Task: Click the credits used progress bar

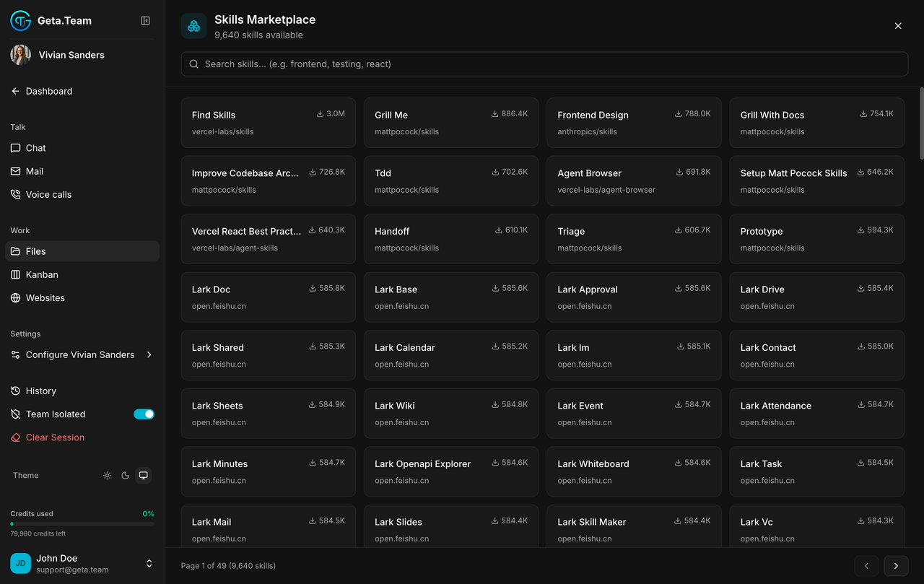Action: [82, 524]
